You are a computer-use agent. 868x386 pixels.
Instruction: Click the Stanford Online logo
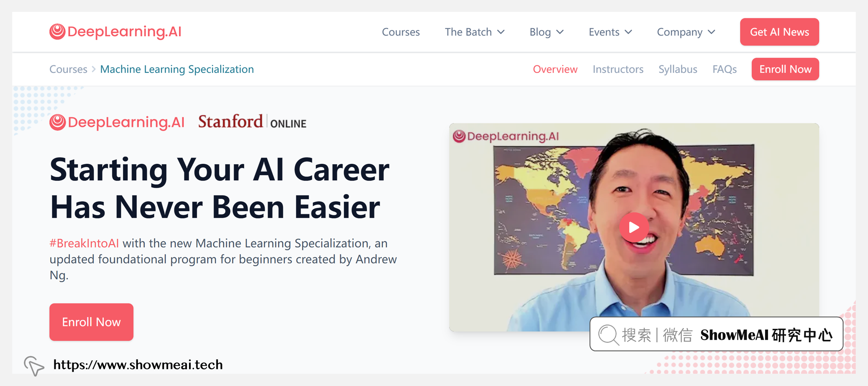252,122
